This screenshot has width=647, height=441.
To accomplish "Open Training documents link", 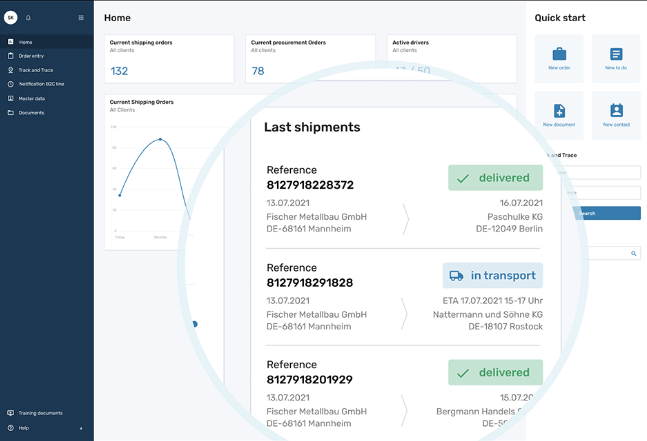I will (40, 413).
